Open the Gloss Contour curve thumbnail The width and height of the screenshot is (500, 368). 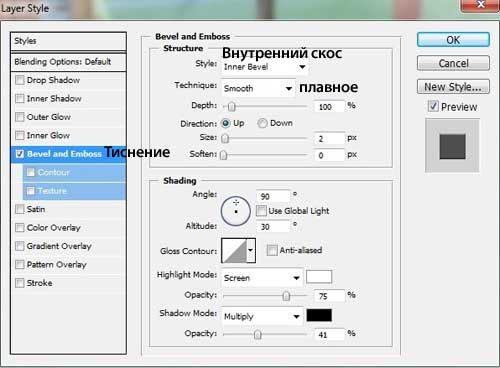point(234,250)
